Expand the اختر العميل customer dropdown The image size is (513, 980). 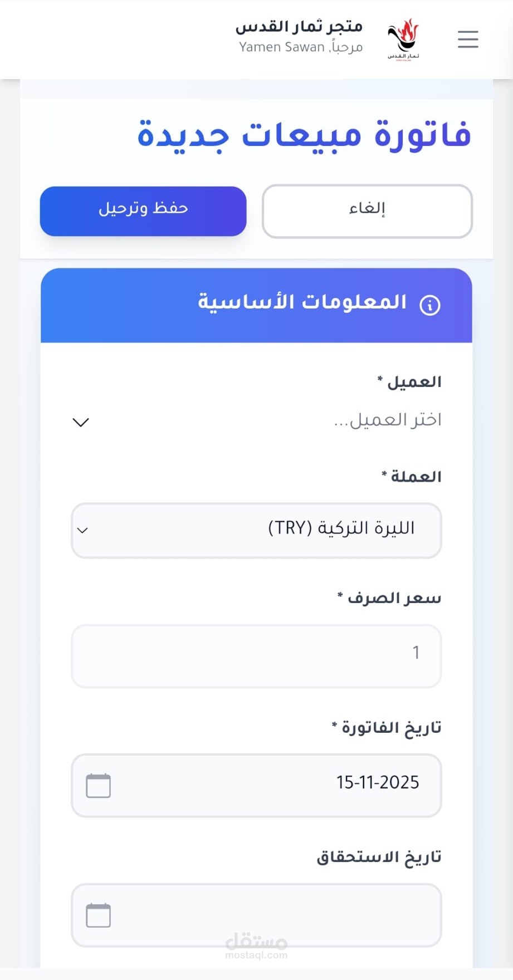coord(256,420)
